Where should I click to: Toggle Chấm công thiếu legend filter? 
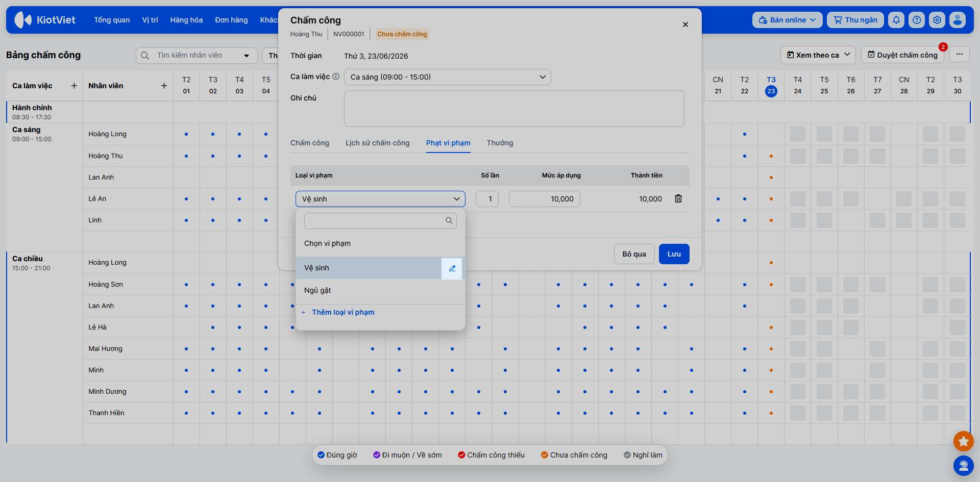click(x=491, y=455)
